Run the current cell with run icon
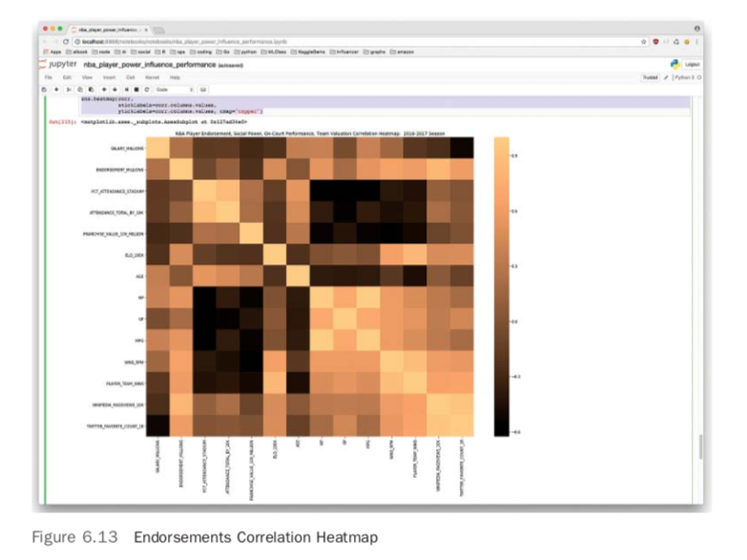Screen dimensions: 747x560 tap(126, 90)
